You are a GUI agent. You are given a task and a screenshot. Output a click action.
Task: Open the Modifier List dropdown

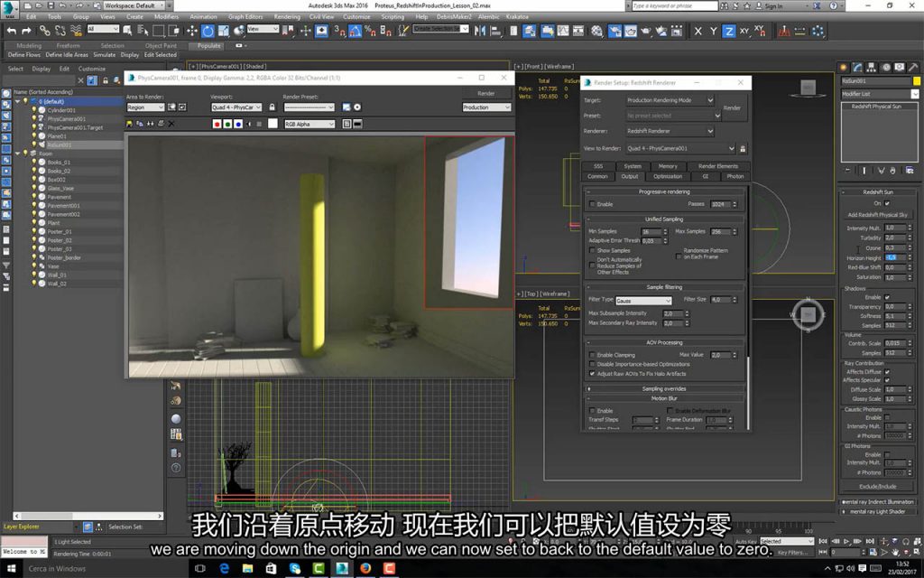(879, 94)
